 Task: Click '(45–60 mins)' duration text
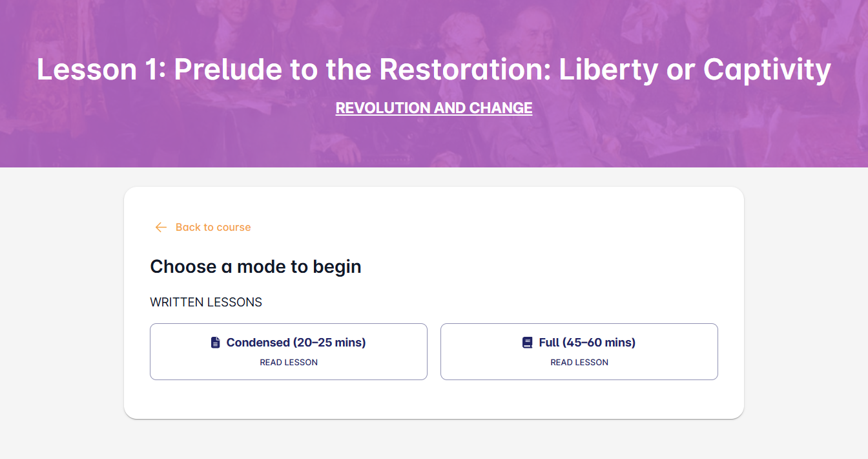point(599,343)
